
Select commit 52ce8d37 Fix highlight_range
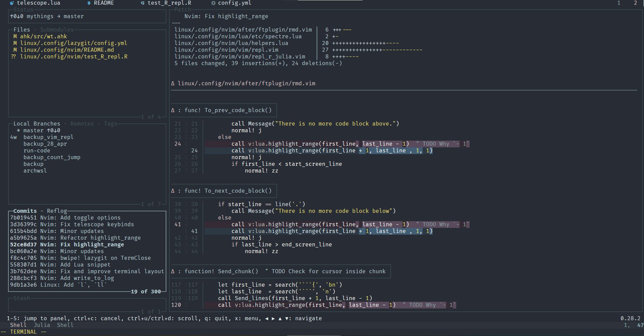[x=87, y=244]
